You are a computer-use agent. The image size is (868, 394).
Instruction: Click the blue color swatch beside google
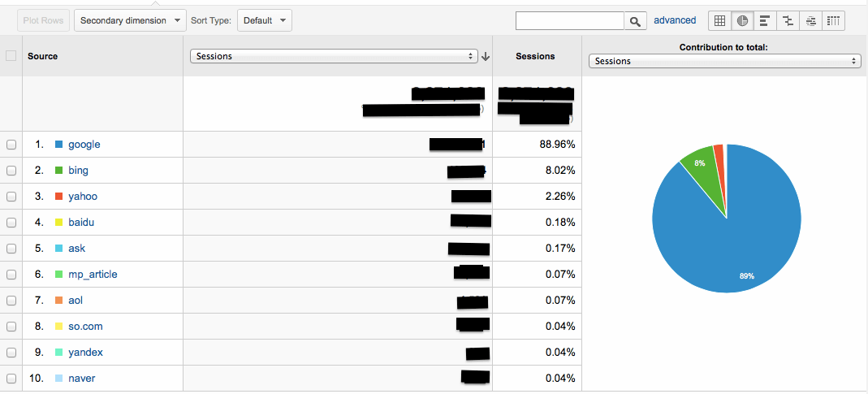58,145
